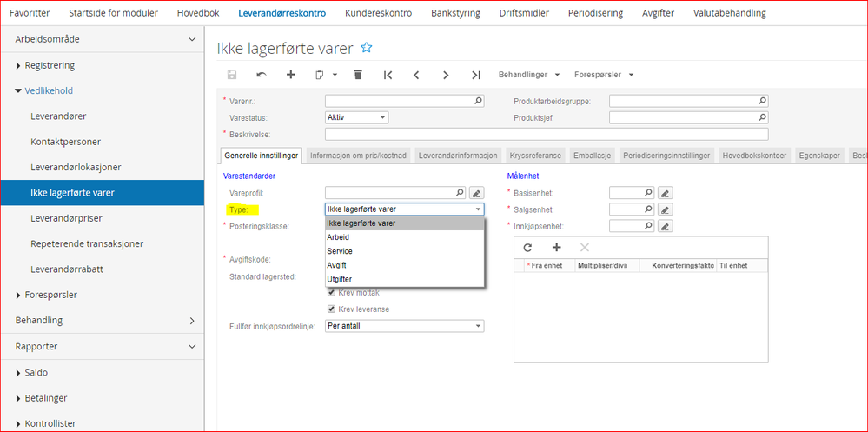Select Avgift in Type list

click(x=405, y=265)
